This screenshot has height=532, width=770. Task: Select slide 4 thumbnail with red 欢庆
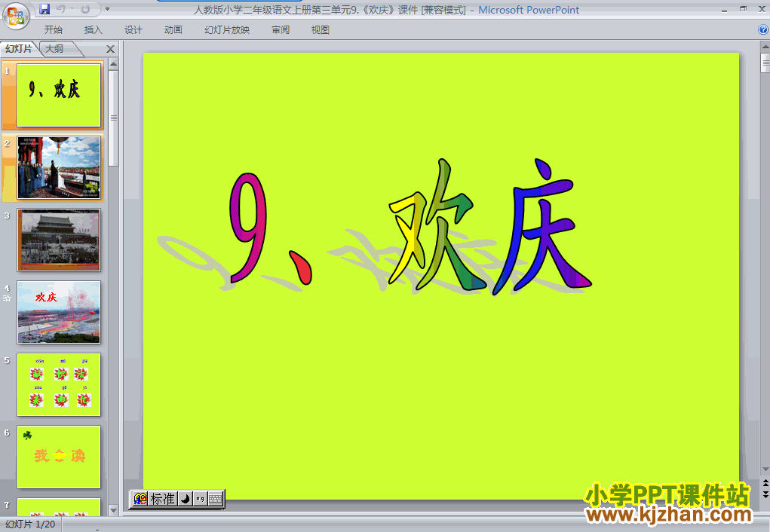59,312
